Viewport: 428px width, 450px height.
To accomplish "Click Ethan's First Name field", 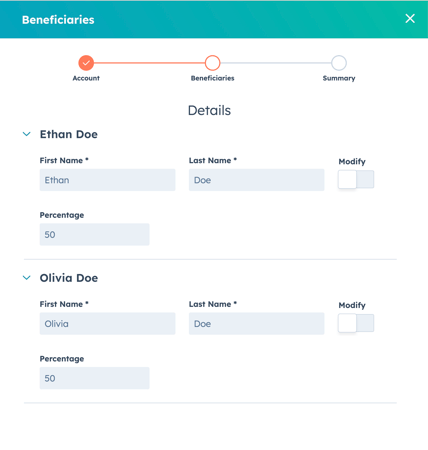I will (x=107, y=180).
